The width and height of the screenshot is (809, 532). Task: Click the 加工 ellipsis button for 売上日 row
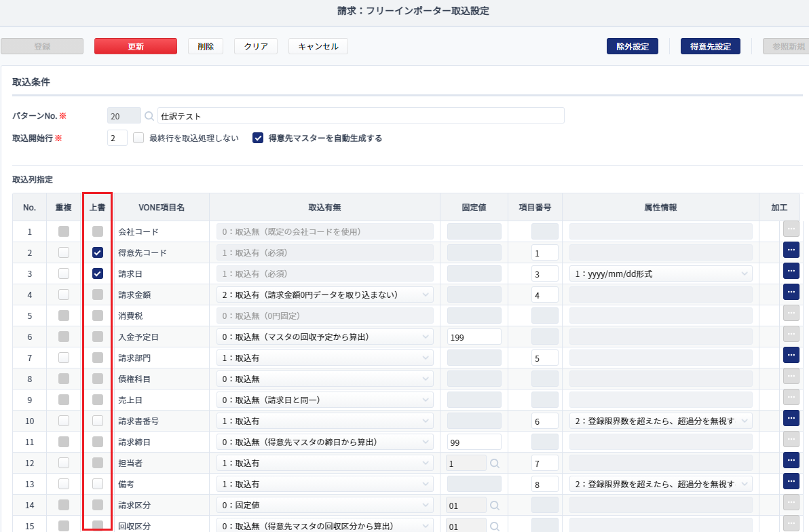pyautogui.click(x=791, y=398)
